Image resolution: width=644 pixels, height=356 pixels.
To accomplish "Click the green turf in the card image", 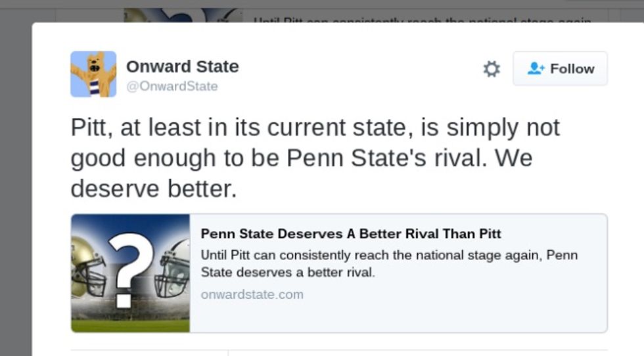I will pyautogui.click(x=130, y=325).
